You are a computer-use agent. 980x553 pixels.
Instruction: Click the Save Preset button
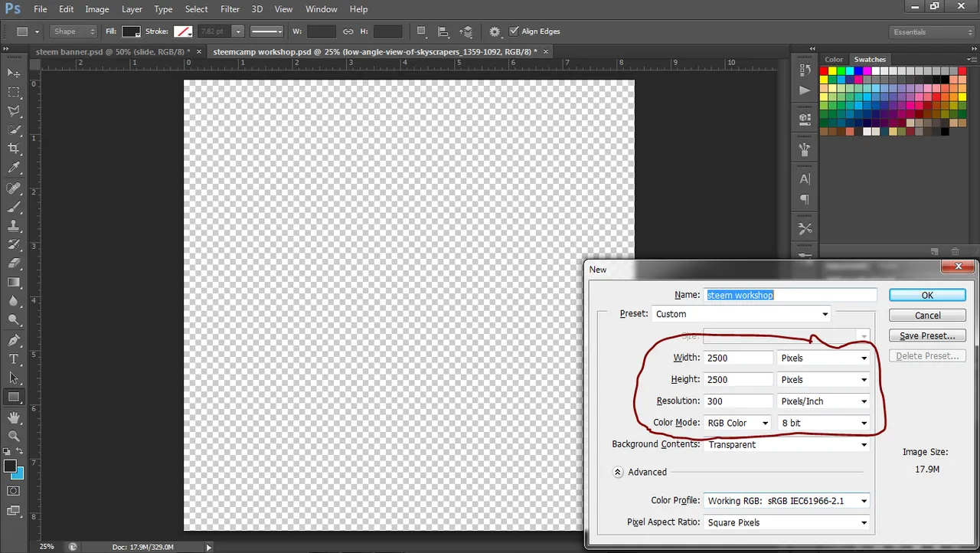pyautogui.click(x=927, y=335)
